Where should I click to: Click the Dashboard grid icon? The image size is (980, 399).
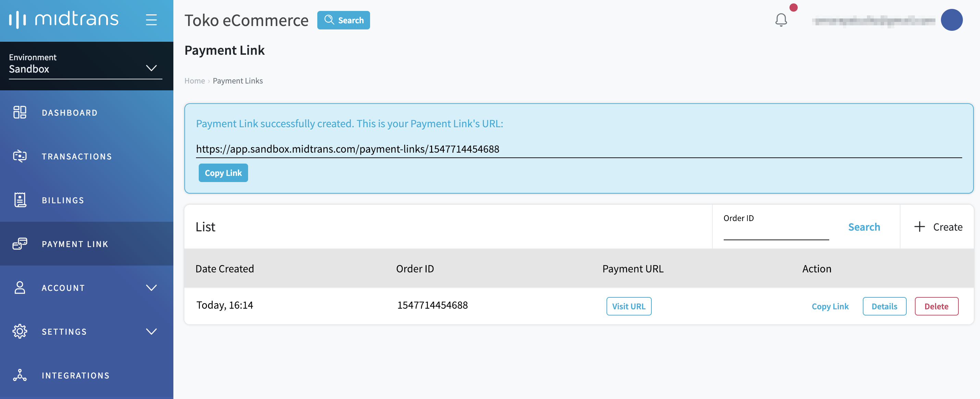pyautogui.click(x=20, y=113)
